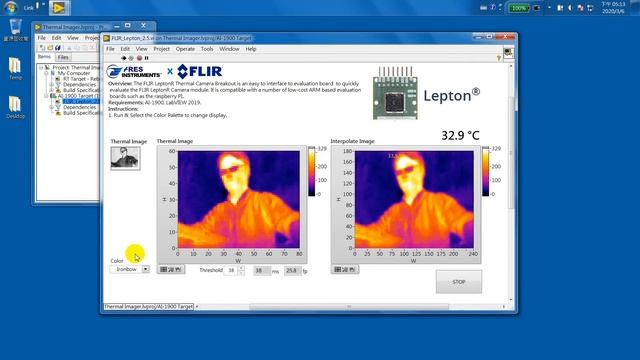Screen dimensions: 640x360
Task: Click the Ironbow color selection field
Action: coord(126,269)
